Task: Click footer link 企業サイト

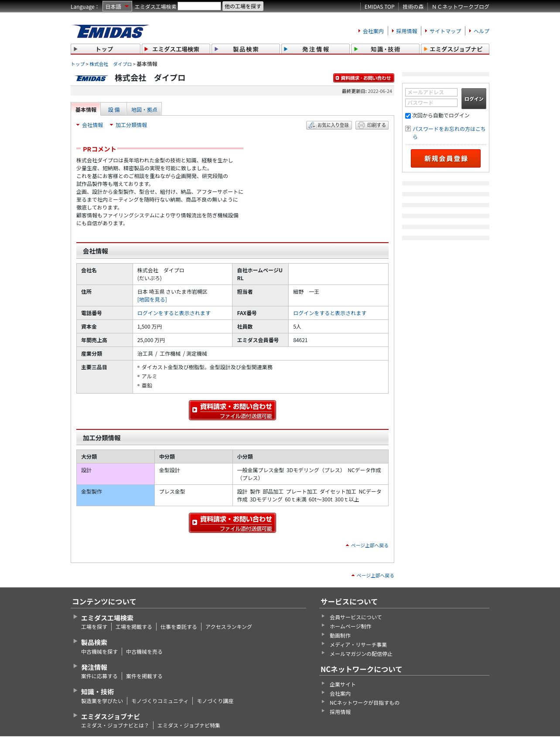Action: tap(342, 685)
